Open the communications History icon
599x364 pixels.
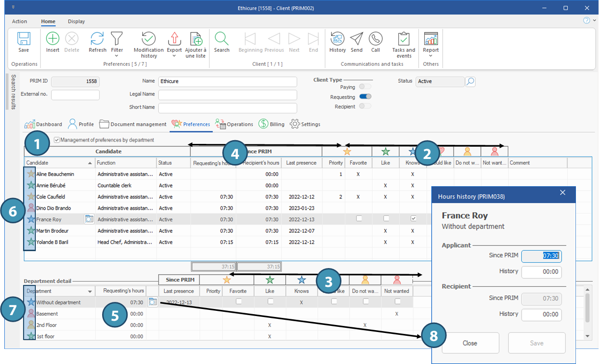click(x=337, y=39)
